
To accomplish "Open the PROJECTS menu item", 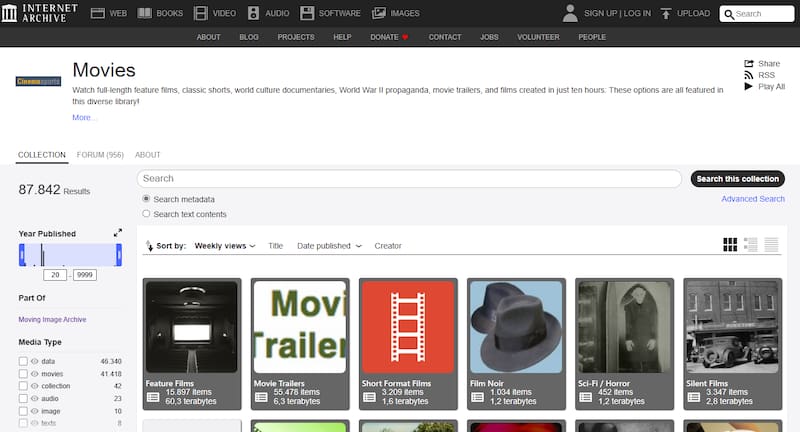I will pos(296,37).
